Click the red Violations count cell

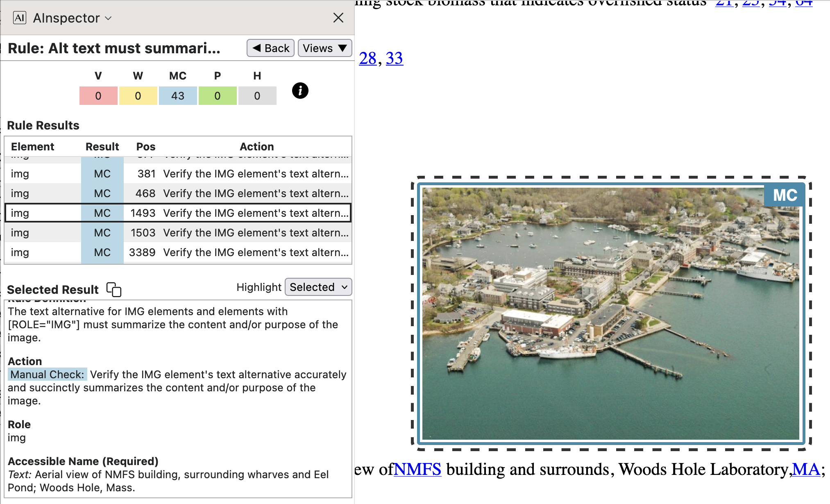[98, 96]
